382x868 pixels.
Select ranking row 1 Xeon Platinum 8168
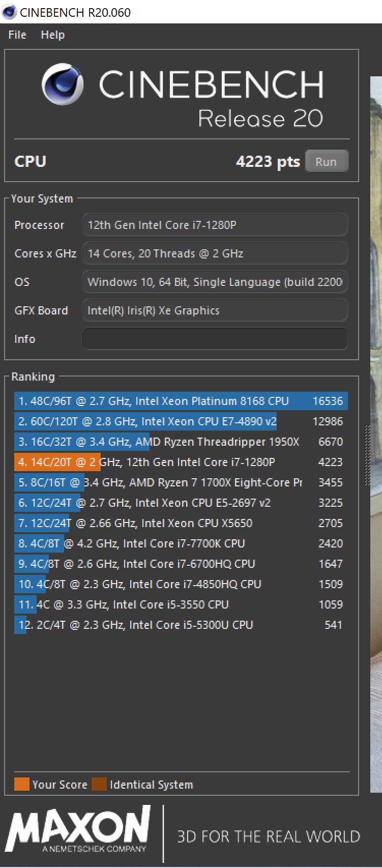[x=181, y=401]
